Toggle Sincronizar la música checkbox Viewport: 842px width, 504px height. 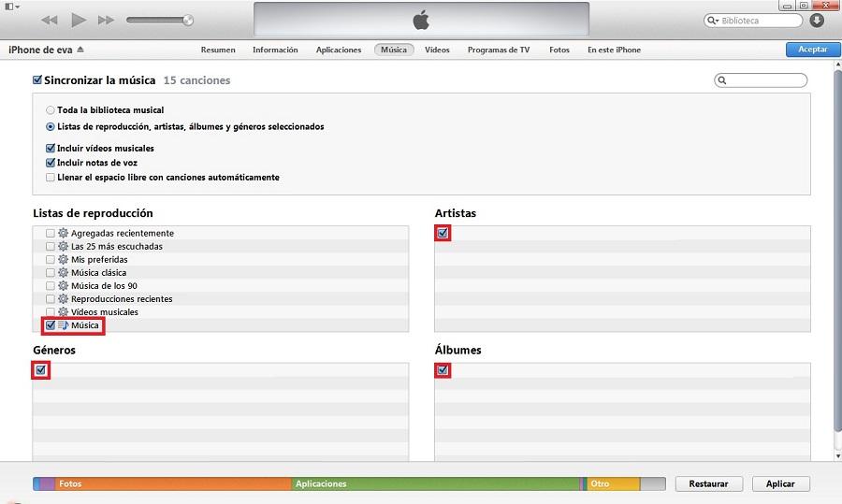pyautogui.click(x=37, y=80)
